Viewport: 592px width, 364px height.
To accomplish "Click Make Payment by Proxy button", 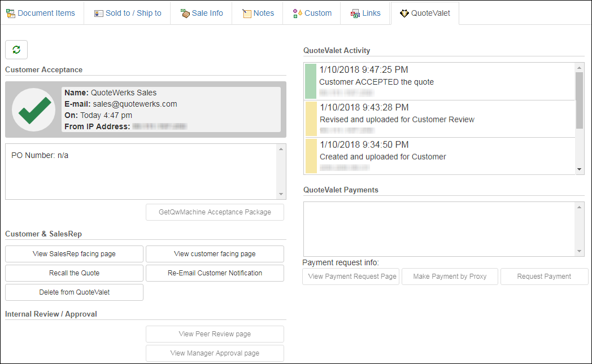I will point(450,277).
